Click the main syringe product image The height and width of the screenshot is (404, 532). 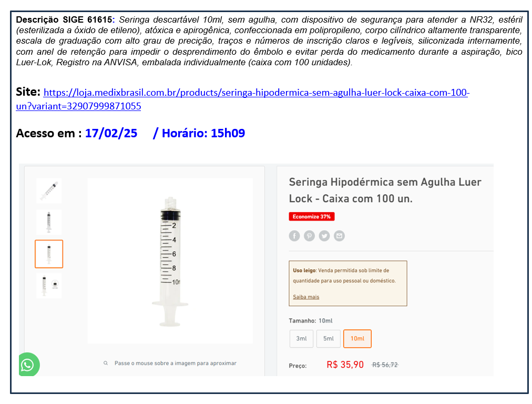[x=170, y=261]
